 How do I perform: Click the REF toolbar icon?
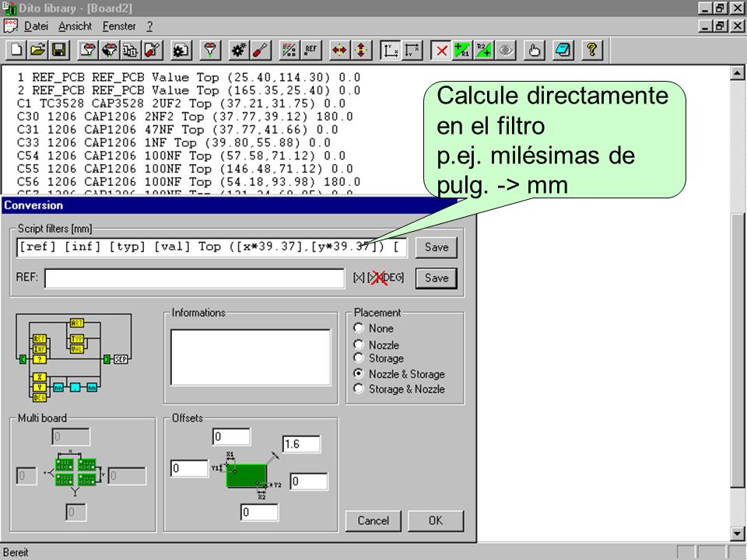pos(310,50)
